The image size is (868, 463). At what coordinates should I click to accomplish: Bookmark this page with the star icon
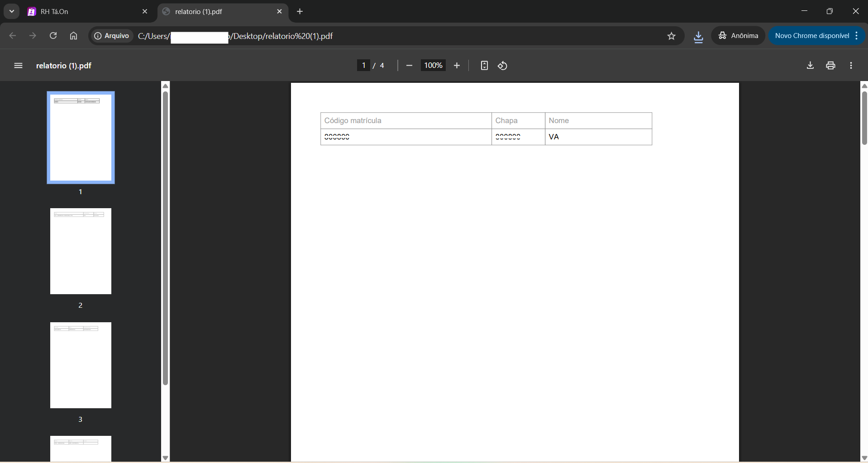click(x=672, y=36)
